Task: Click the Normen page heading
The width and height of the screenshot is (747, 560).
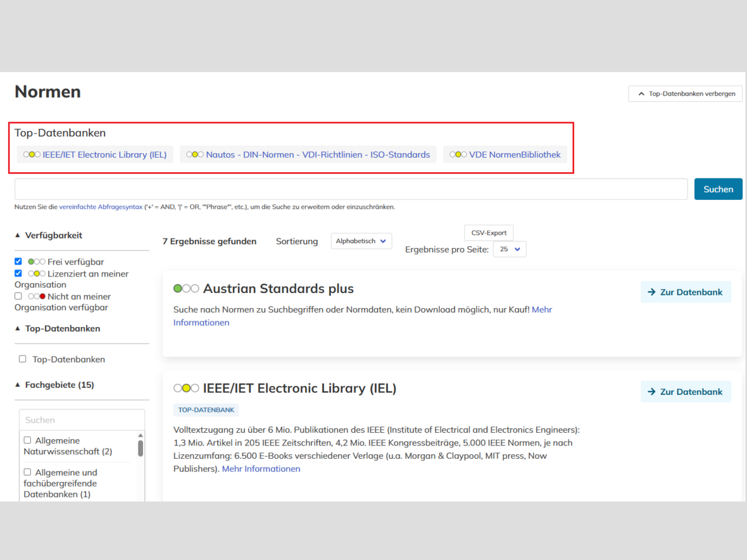Action: point(47,91)
